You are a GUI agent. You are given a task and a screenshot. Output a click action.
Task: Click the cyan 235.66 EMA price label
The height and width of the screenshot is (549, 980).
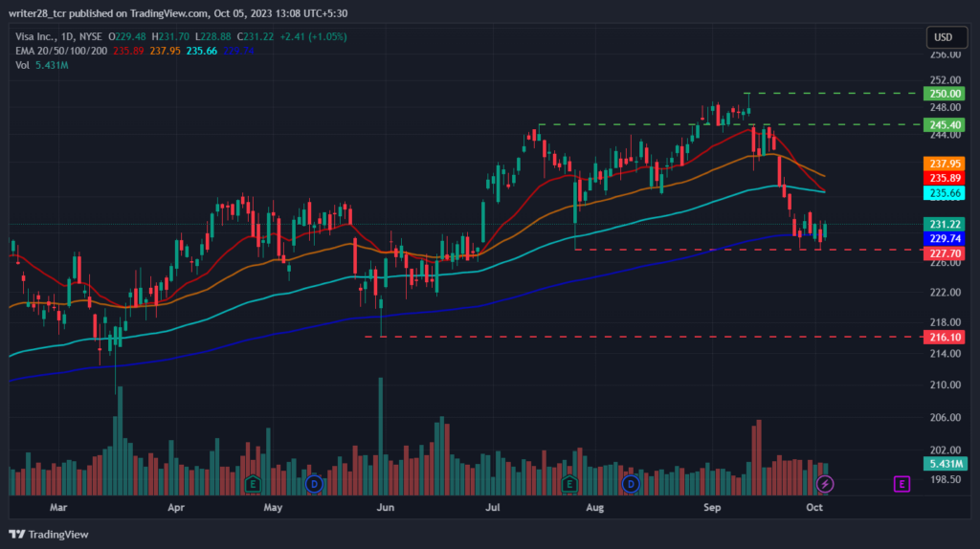(x=945, y=193)
